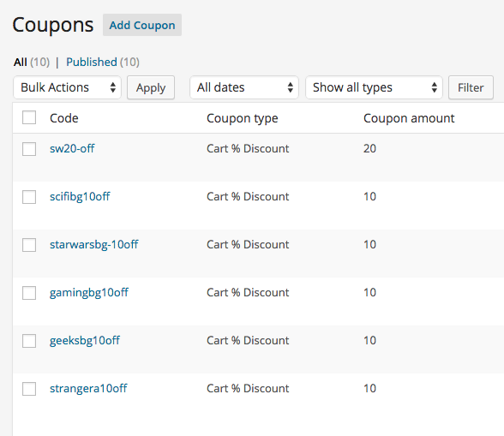Screen dimensions: 504x436
Task: Click the Add Coupon button
Action: coord(142,25)
